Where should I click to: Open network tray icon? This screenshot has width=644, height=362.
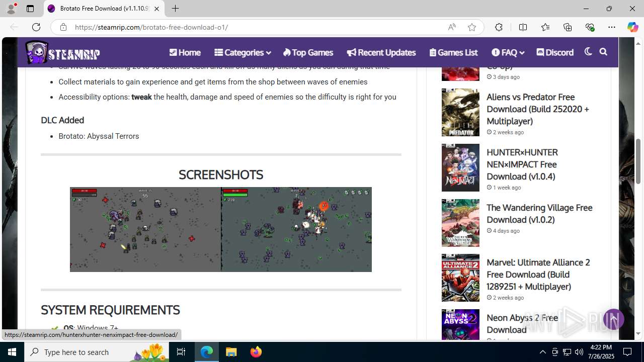click(567, 352)
